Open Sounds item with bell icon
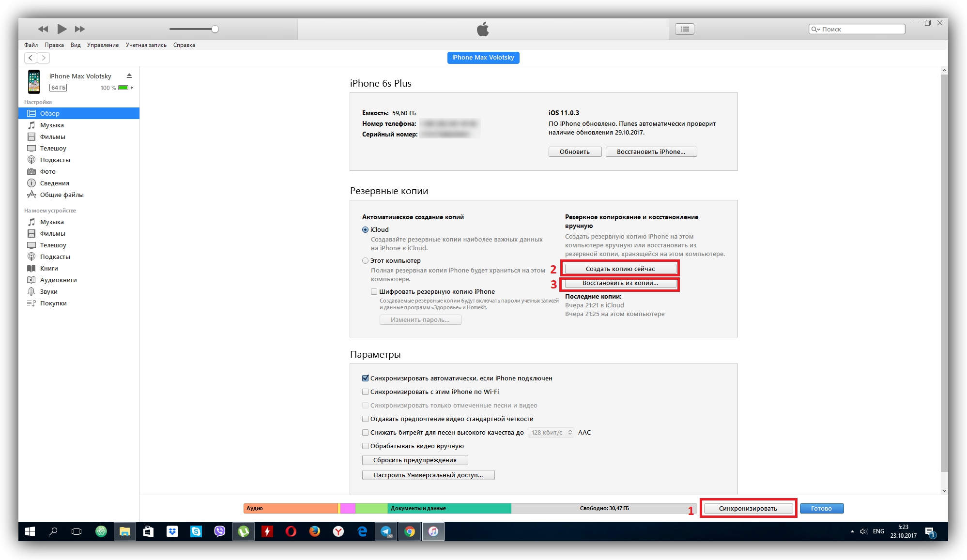967x560 pixels. coord(48,291)
